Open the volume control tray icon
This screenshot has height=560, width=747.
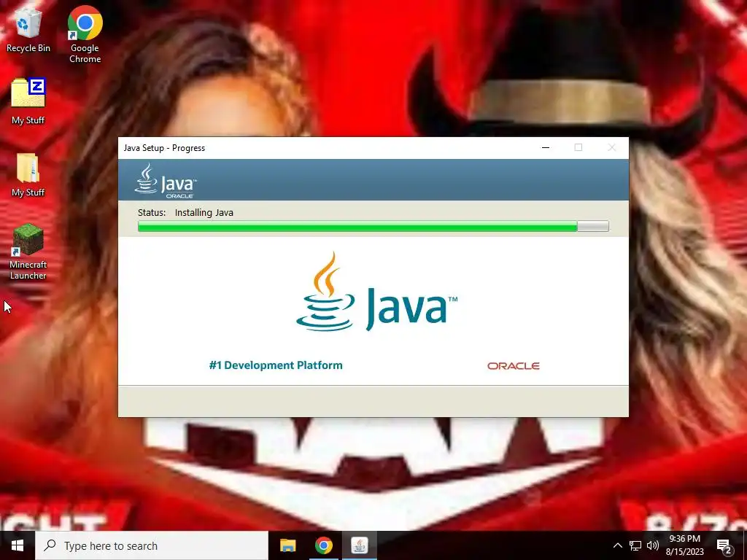point(653,545)
